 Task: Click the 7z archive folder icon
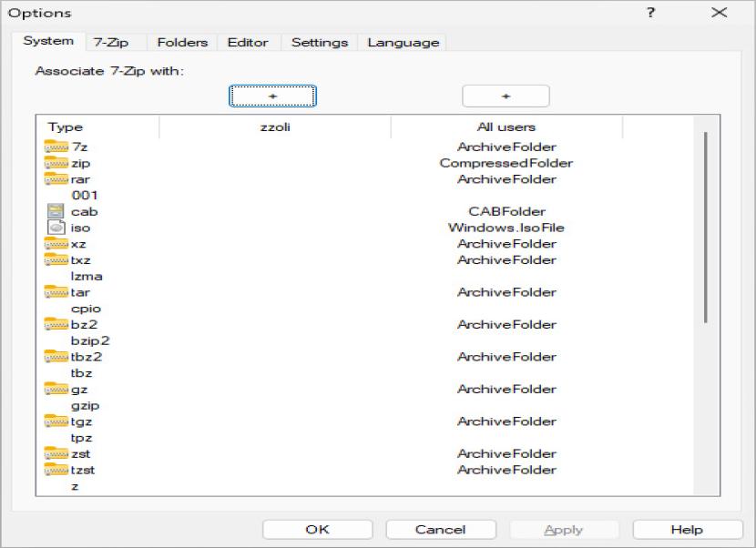pos(56,147)
